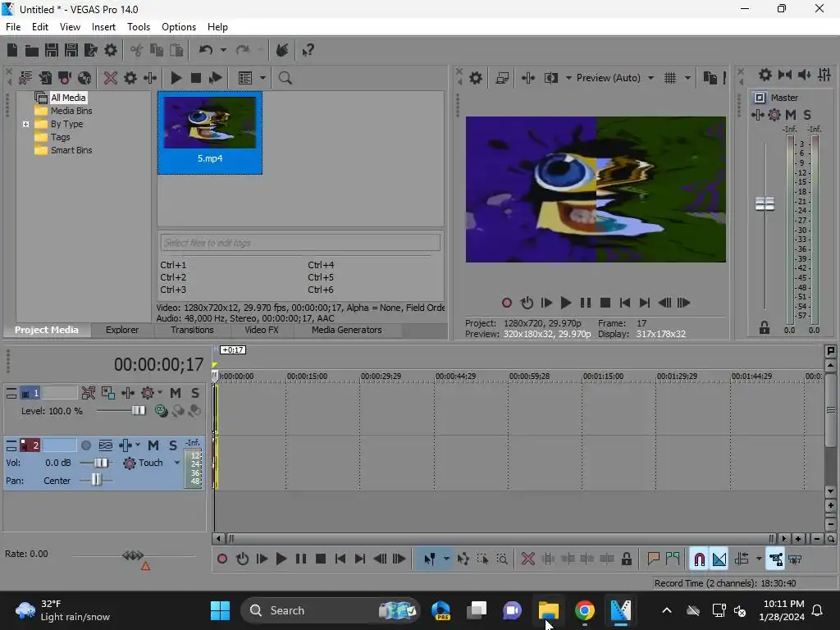Image resolution: width=840 pixels, height=630 pixels.
Task: Open the Overlays grid dropdown arrow
Action: point(687,78)
